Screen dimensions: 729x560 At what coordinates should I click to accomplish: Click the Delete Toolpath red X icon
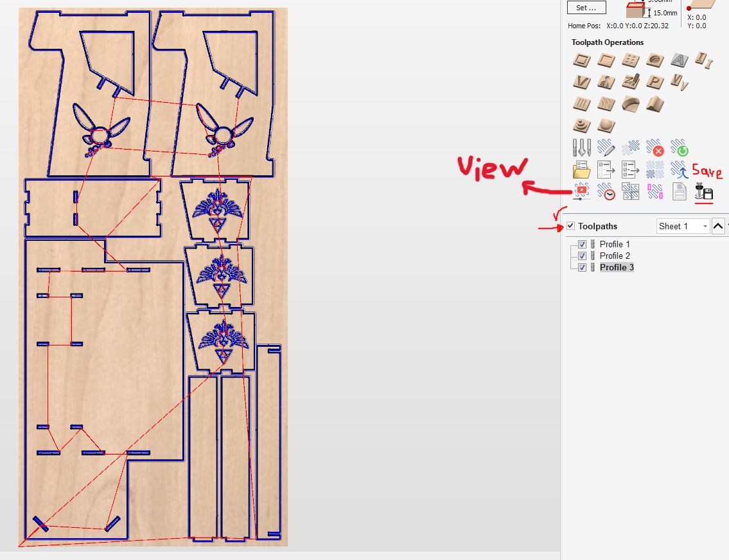click(x=655, y=148)
